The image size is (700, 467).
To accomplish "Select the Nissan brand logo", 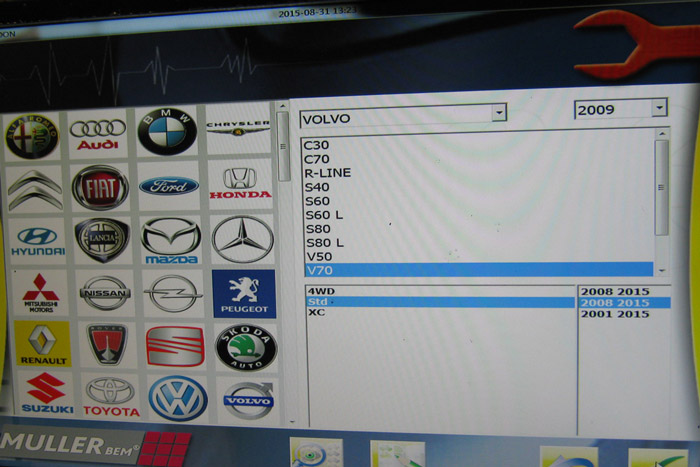I will click(105, 293).
